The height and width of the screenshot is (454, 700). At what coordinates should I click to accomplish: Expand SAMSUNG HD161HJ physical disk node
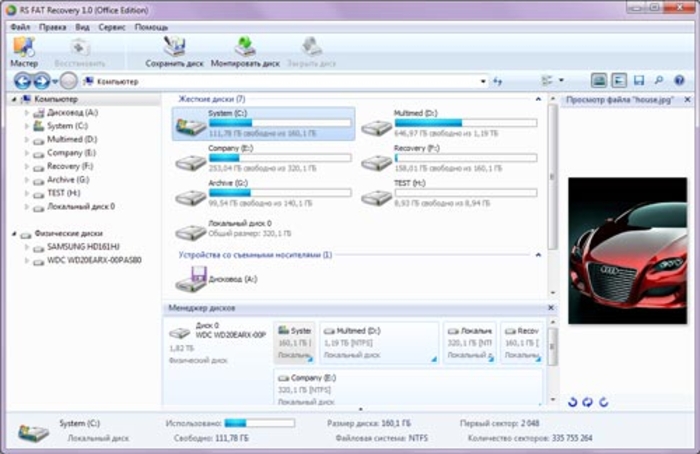[27, 247]
